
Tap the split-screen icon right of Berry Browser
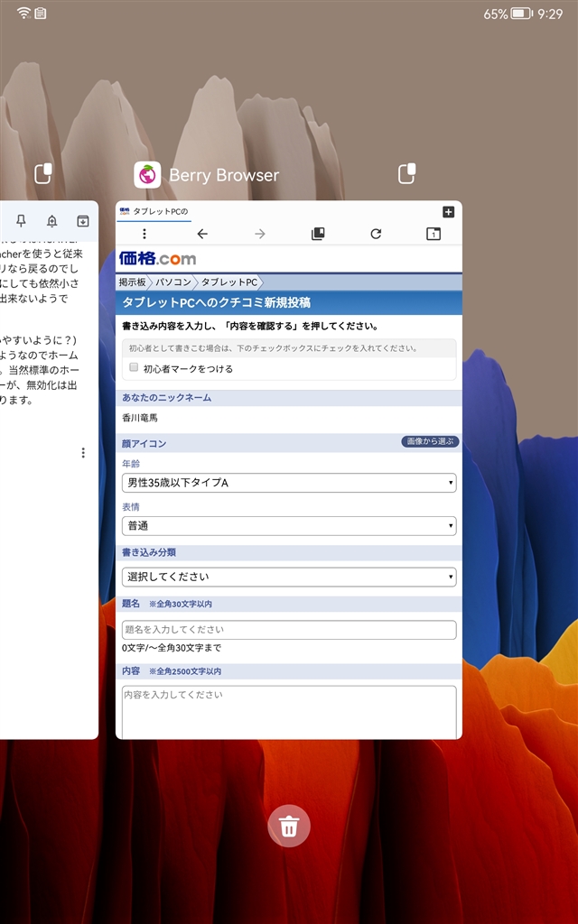[x=406, y=174]
